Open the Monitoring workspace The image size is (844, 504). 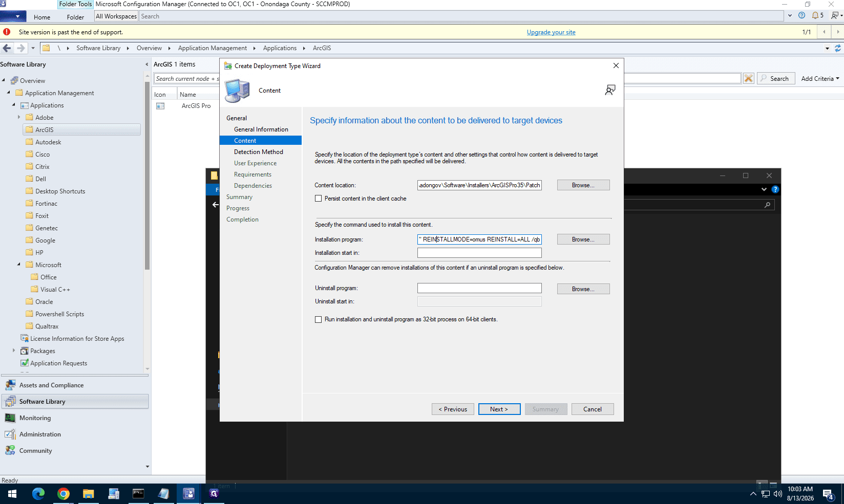[x=75, y=418]
